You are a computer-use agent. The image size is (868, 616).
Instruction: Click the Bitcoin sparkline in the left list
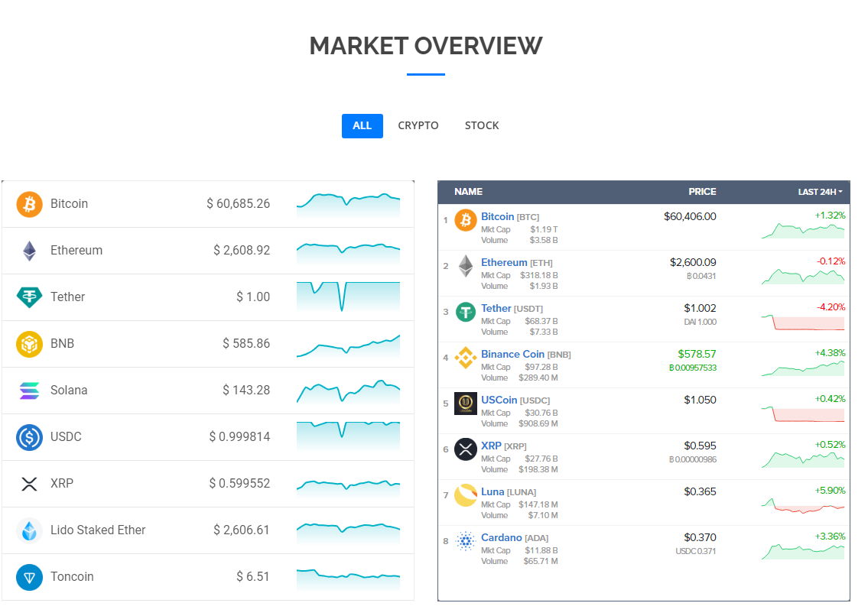(x=348, y=204)
